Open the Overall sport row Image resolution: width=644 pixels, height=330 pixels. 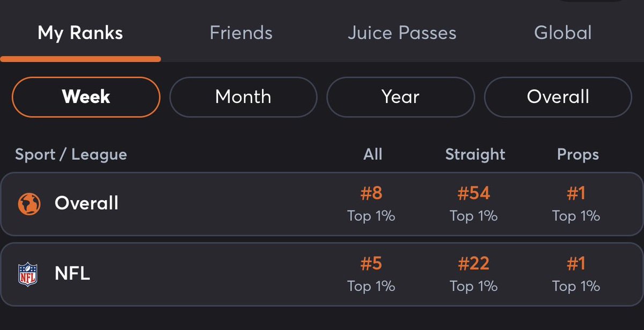(322, 204)
